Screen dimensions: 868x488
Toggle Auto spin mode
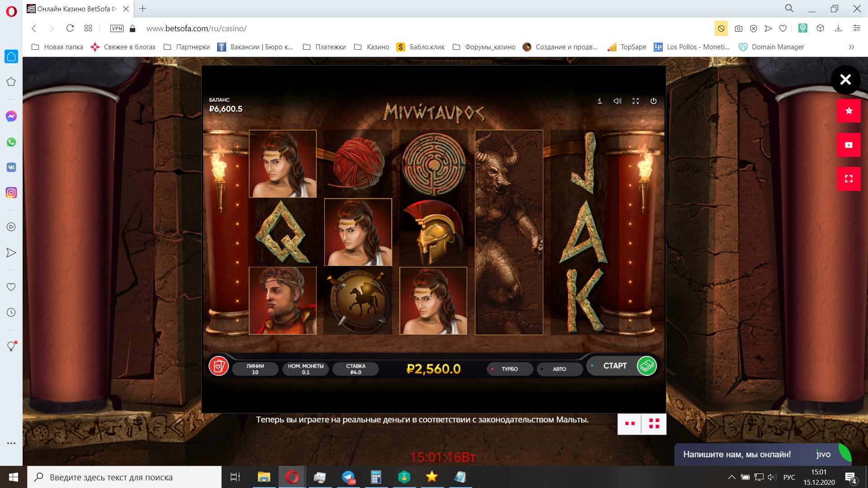coord(559,369)
